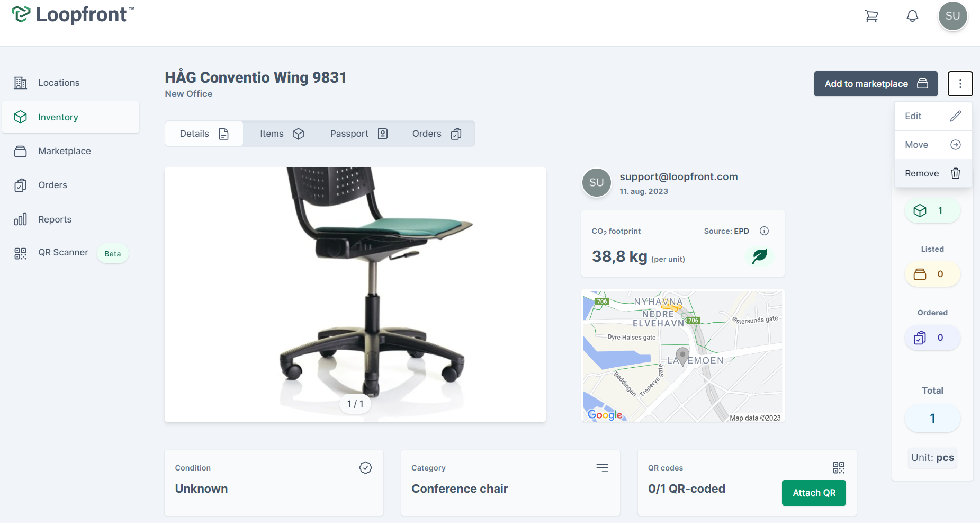The height and width of the screenshot is (523, 980).
Task: Click Add to marketplace button
Action: pos(876,84)
